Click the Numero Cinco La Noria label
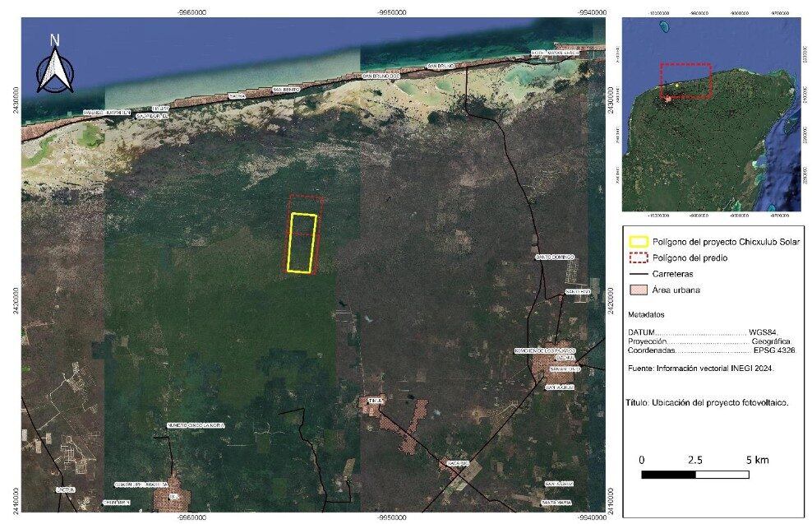The height and width of the screenshot is (524, 812). pos(196,425)
